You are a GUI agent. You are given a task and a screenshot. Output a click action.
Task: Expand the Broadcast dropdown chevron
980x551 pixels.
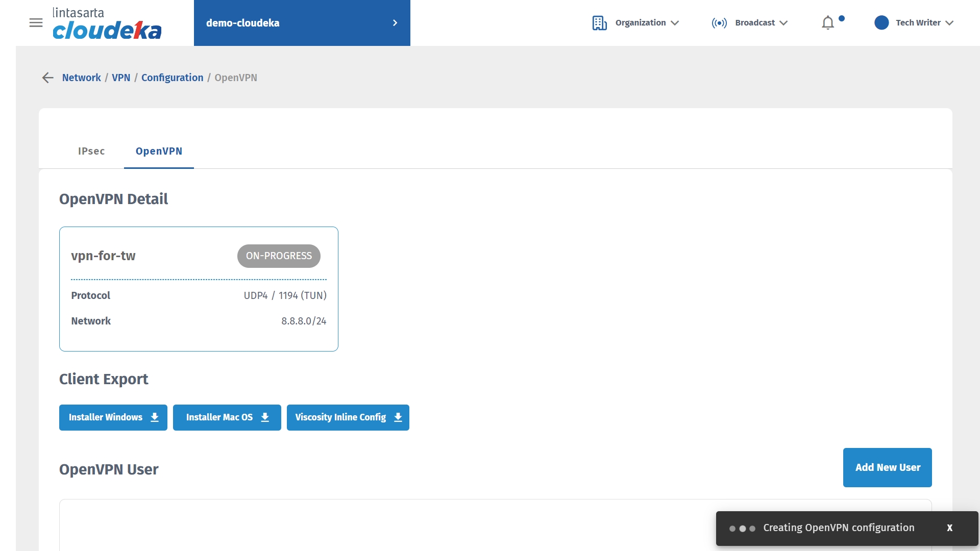783,23
